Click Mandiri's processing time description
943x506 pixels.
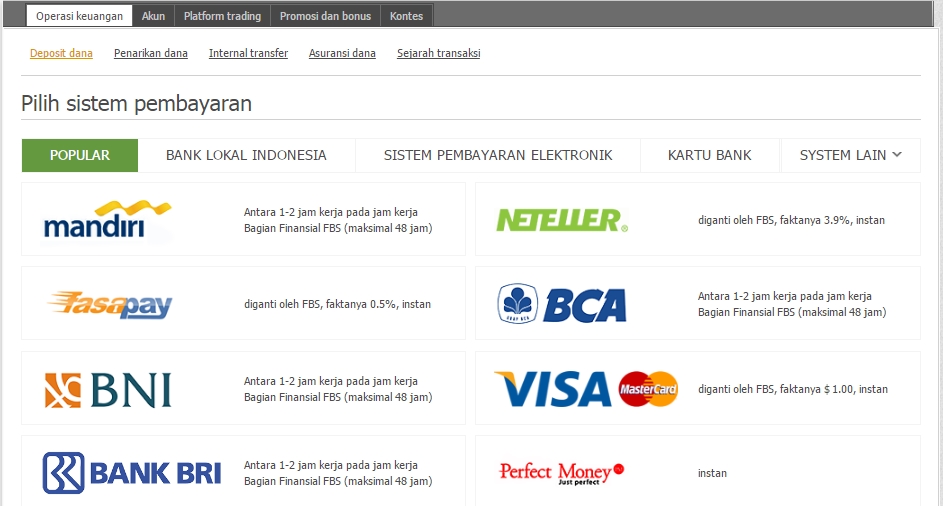coord(338,220)
